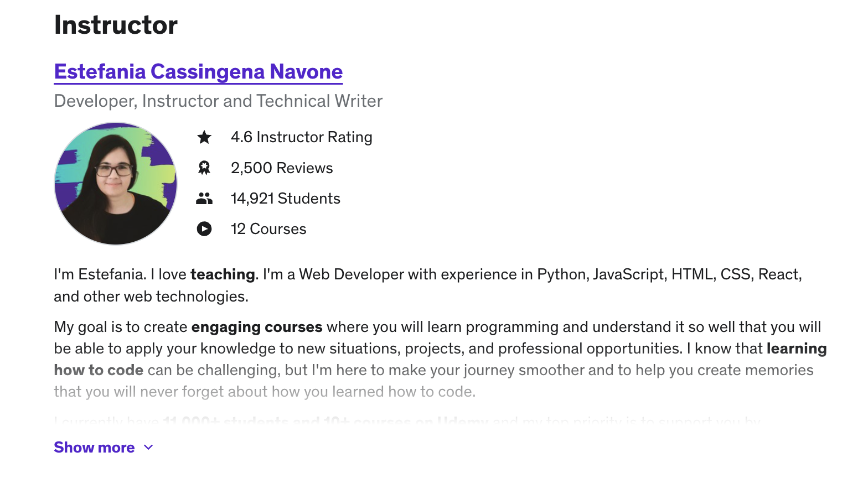Image resolution: width=868 pixels, height=499 pixels.
Task: Click the instructor's circular profile photo
Action: (116, 184)
